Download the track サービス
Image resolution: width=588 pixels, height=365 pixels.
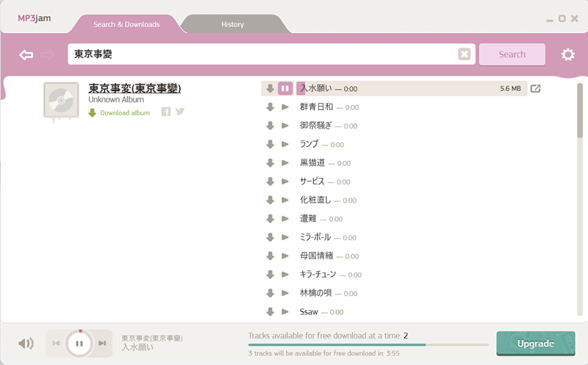(x=270, y=181)
